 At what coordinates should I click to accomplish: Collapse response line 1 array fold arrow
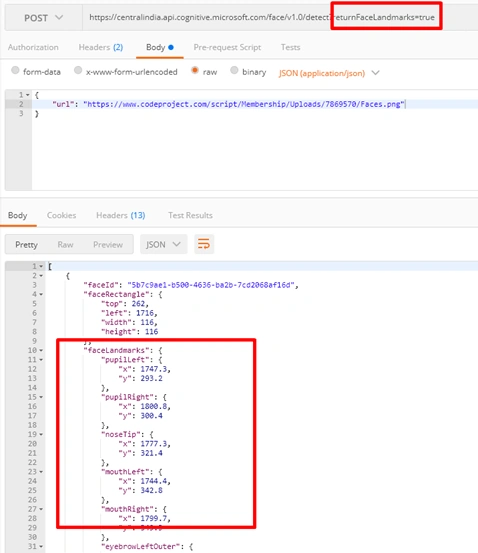coord(41,266)
